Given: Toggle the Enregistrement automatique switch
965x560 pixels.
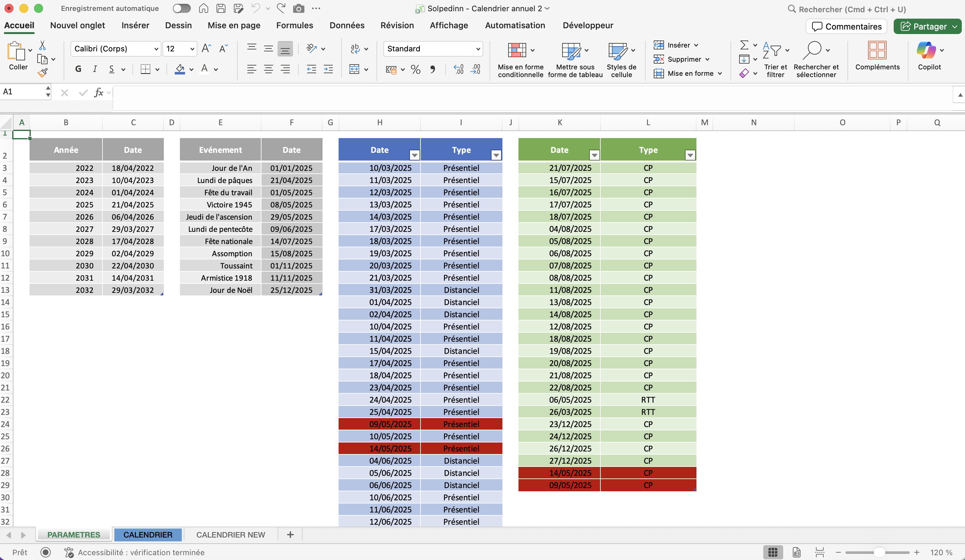Looking at the screenshot, I should 181,8.
